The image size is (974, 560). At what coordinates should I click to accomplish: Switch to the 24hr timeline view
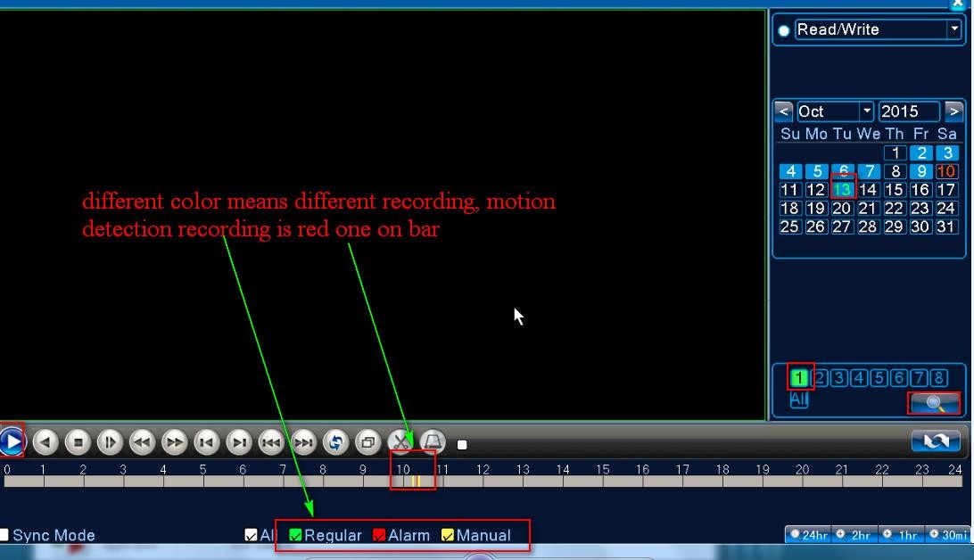coord(808,535)
